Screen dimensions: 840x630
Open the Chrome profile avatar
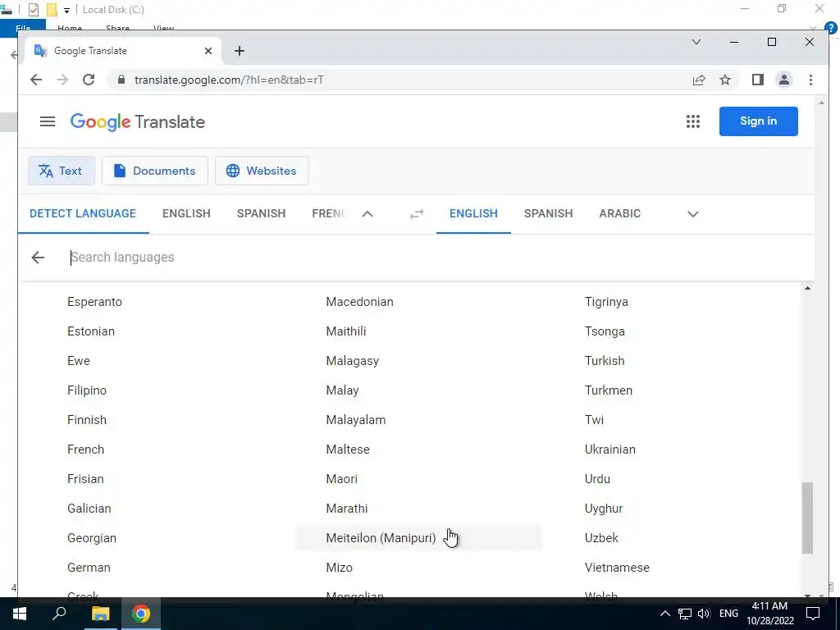(783, 80)
